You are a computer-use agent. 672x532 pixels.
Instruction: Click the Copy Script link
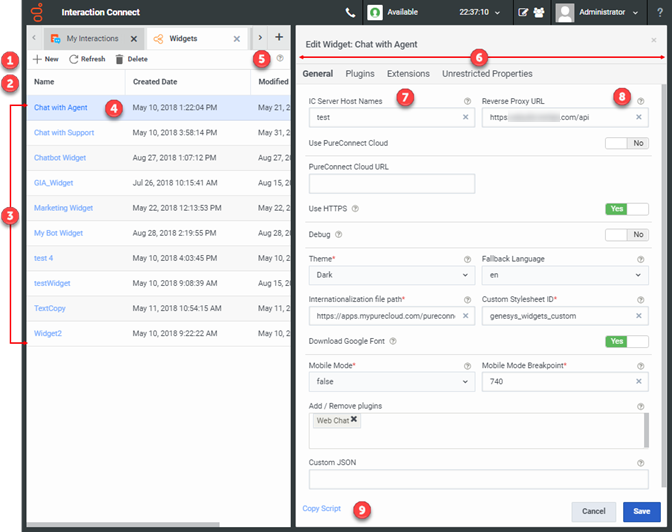pyautogui.click(x=322, y=509)
